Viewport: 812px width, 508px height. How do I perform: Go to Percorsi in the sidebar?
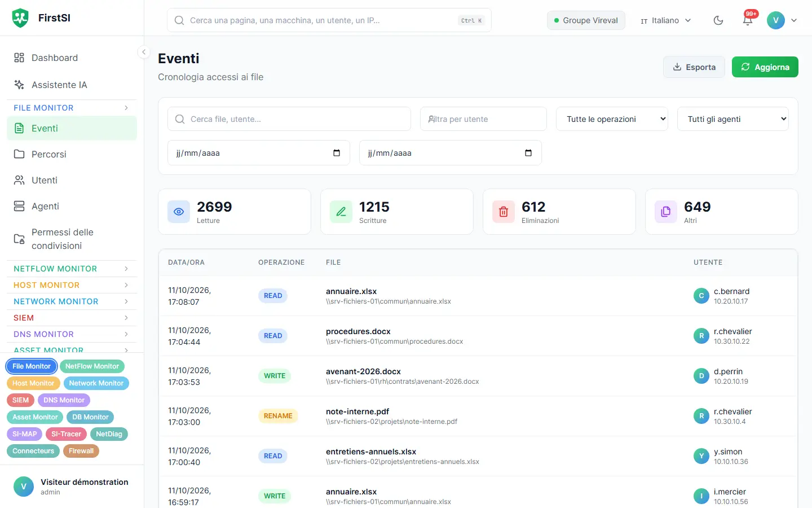(72, 154)
